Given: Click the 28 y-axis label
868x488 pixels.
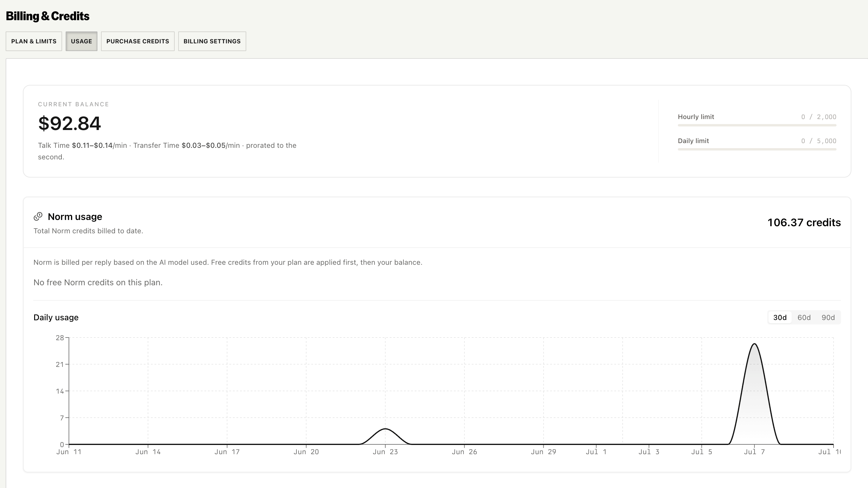Looking at the screenshot, I should pyautogui.click(x=60, y=338).
